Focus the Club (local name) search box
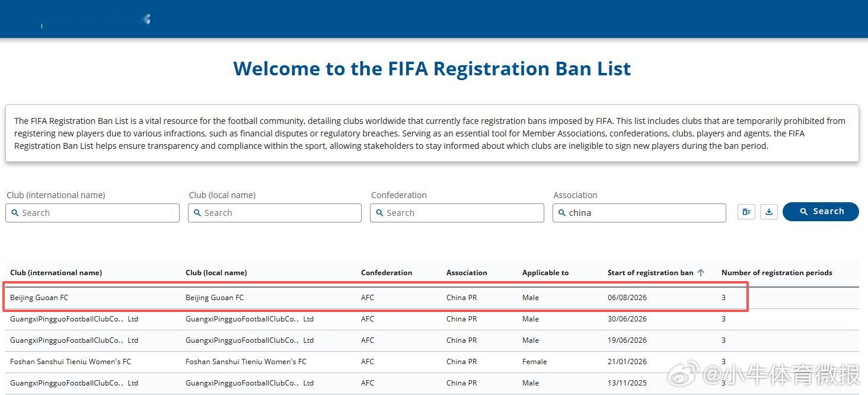This screenshot has width=868, height=395. tap(275, 213)
